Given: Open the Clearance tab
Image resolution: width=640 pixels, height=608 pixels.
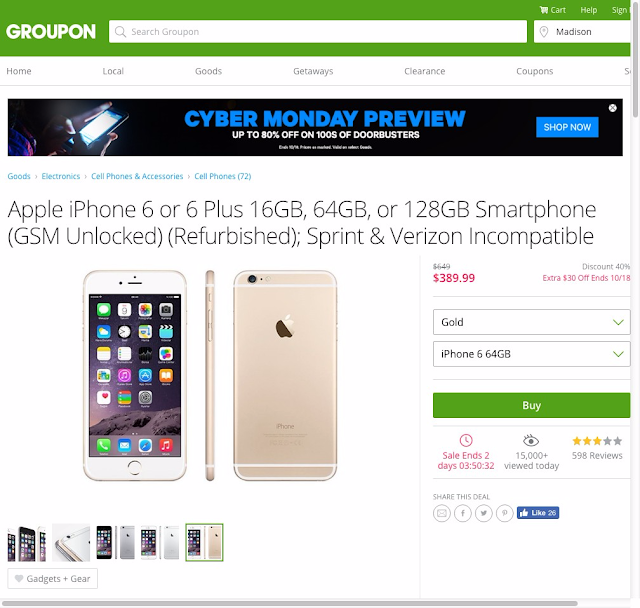Looking at the screenshot, I should click(424, 71).
